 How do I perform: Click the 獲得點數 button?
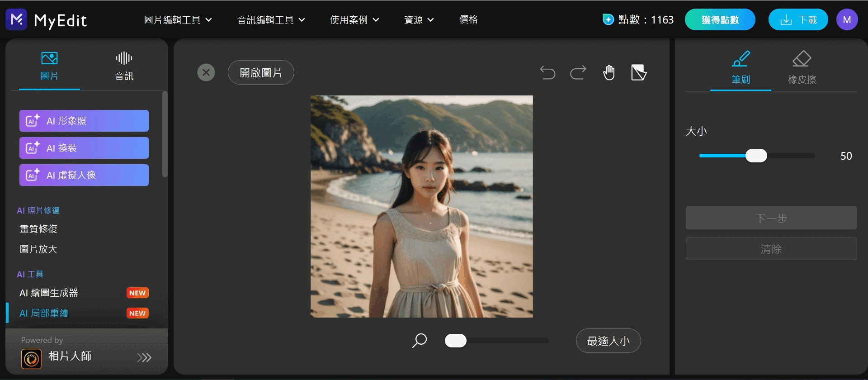pyautogui.click(x=720, y=20)
